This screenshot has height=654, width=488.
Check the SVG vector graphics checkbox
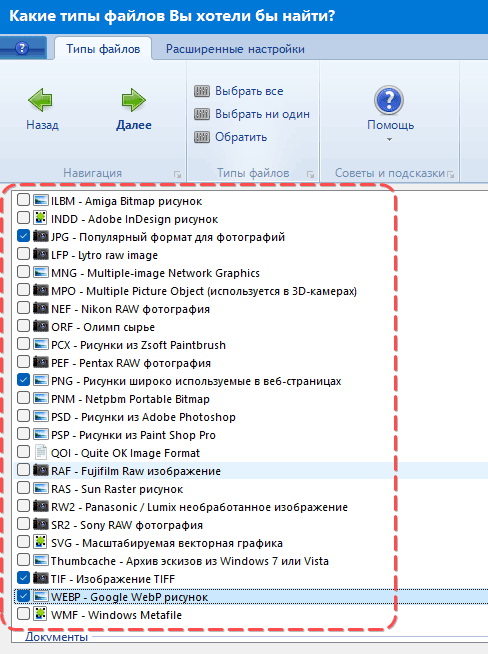(23, 542)
